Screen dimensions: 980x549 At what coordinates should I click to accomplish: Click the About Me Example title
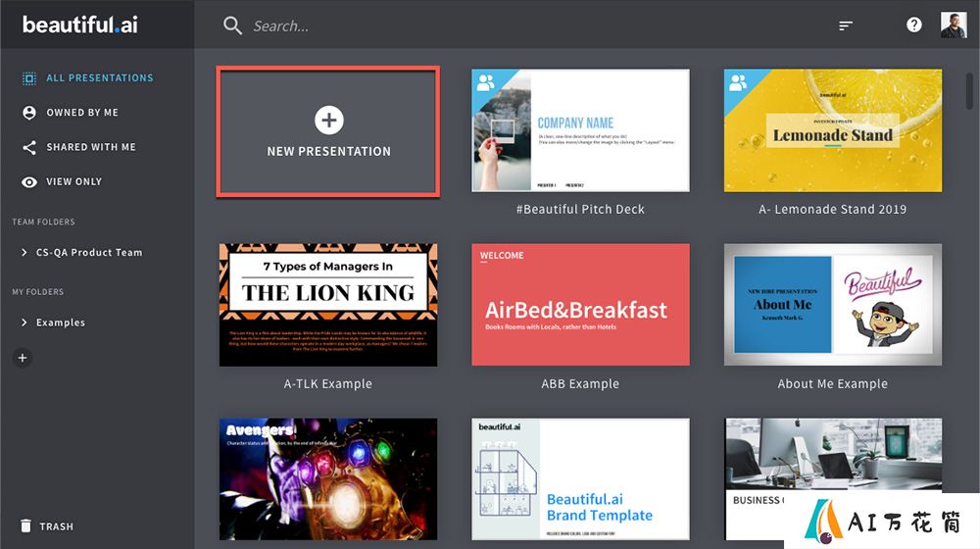click(832, 384)
